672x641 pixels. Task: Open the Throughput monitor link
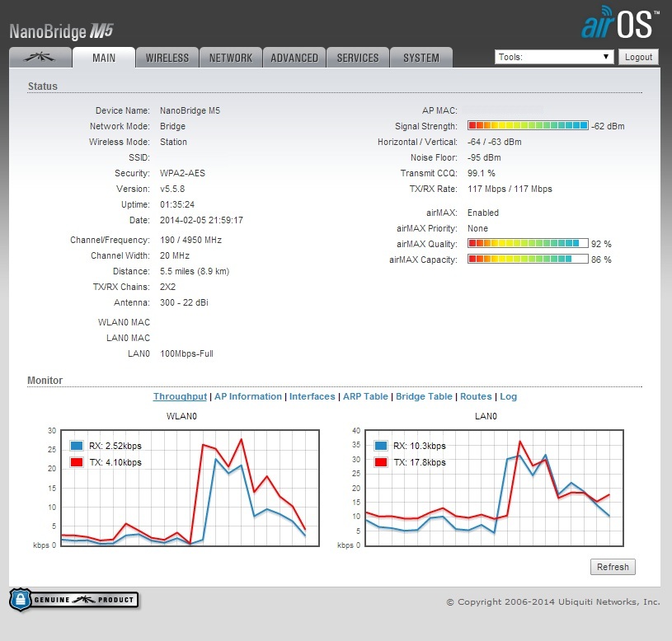coord(180,396)
